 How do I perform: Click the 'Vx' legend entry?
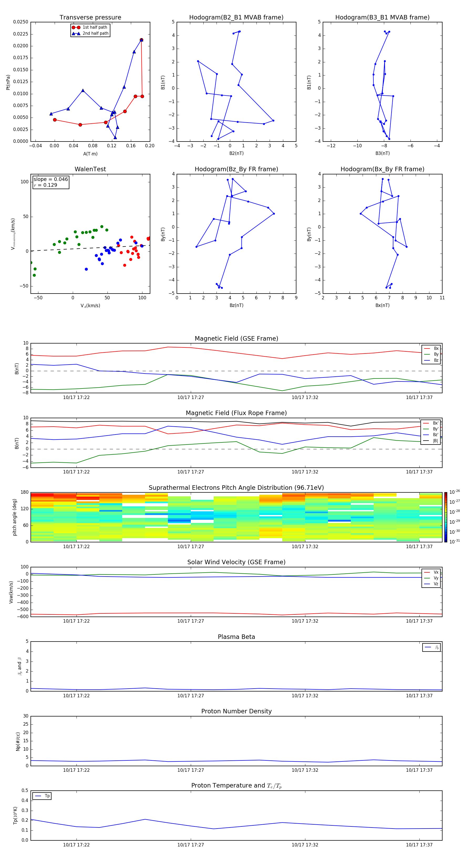(x=431, y=572)
